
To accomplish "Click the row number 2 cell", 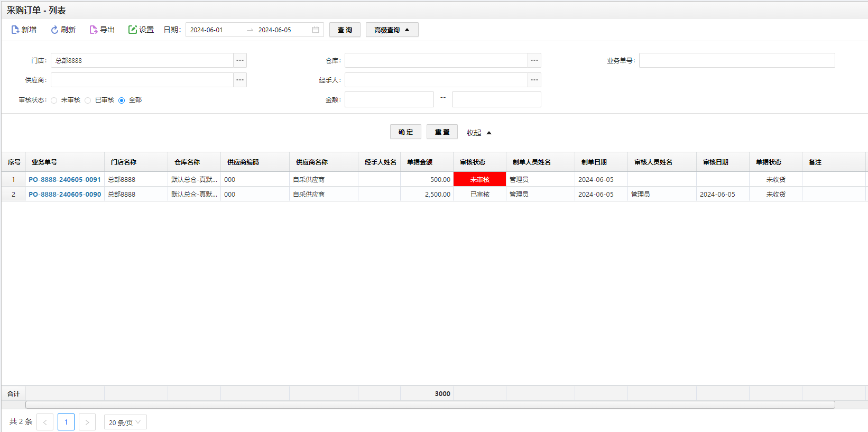I will pyautogui.click(x=13, y=194).
